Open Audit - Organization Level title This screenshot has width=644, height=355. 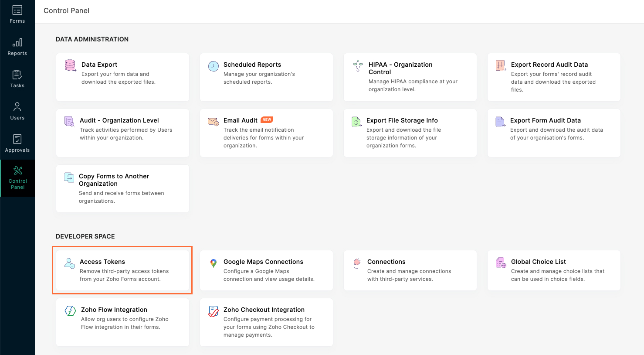point(119,120)
